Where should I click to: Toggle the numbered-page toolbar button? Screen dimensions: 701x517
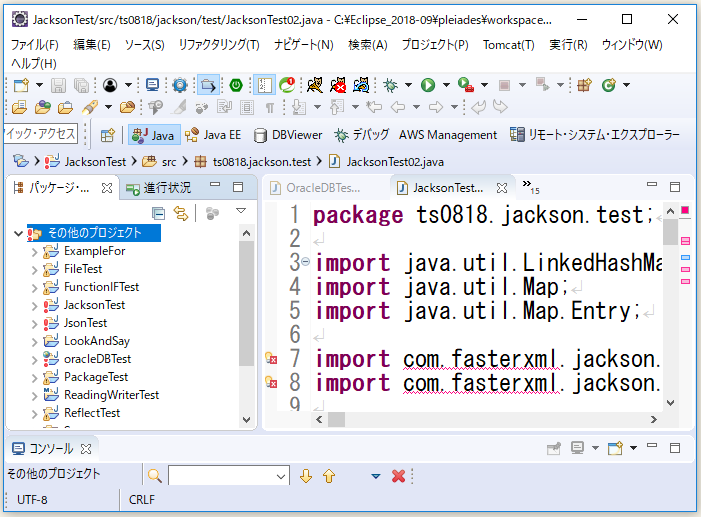(264, 85)
